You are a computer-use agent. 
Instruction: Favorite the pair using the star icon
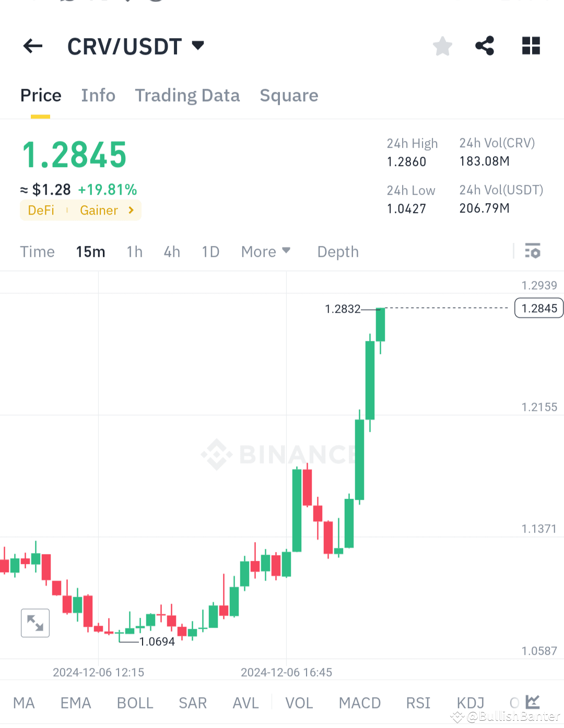(x=442, y=46)
